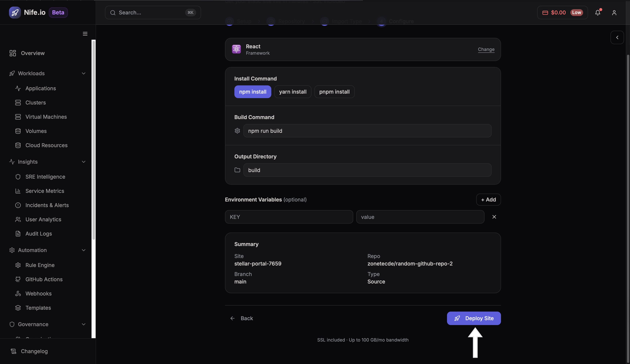Select the yarn install option

292,92
